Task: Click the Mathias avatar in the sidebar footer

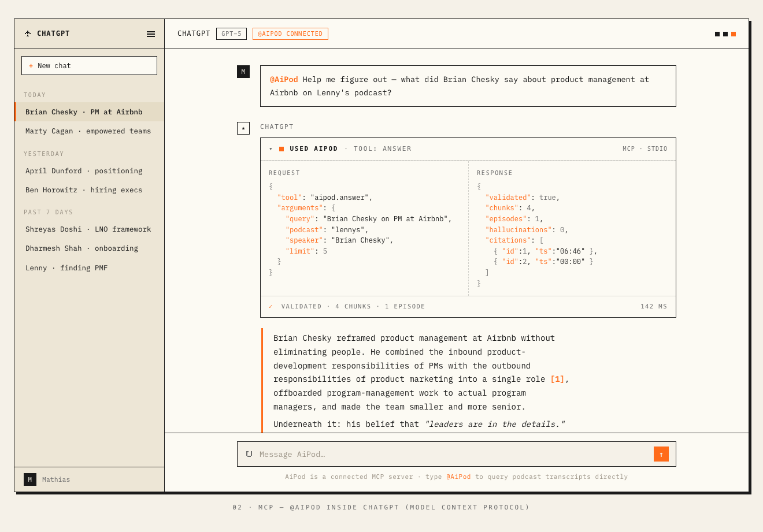Action: 30,479
